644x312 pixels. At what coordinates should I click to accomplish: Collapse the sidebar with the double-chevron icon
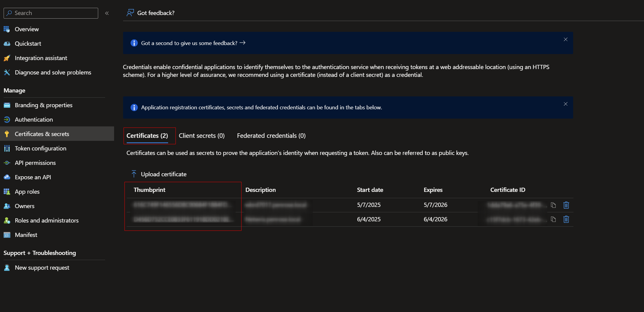[107, 13]
